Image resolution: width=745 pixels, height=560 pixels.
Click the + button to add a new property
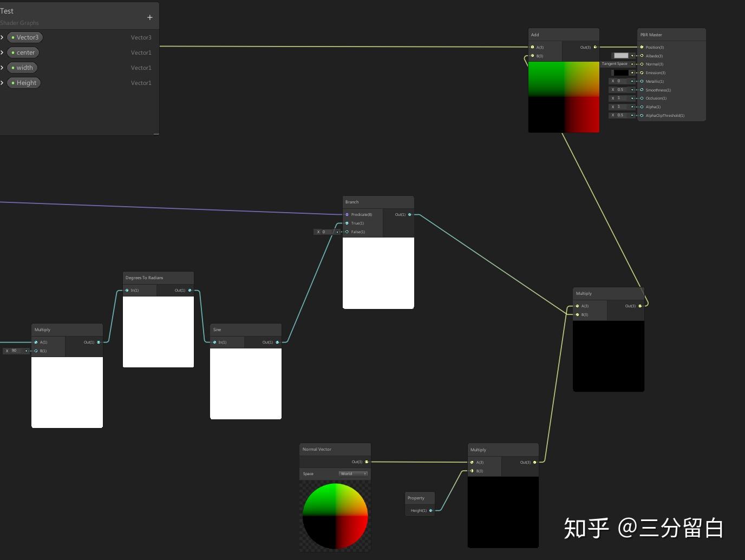click(149, 17)
